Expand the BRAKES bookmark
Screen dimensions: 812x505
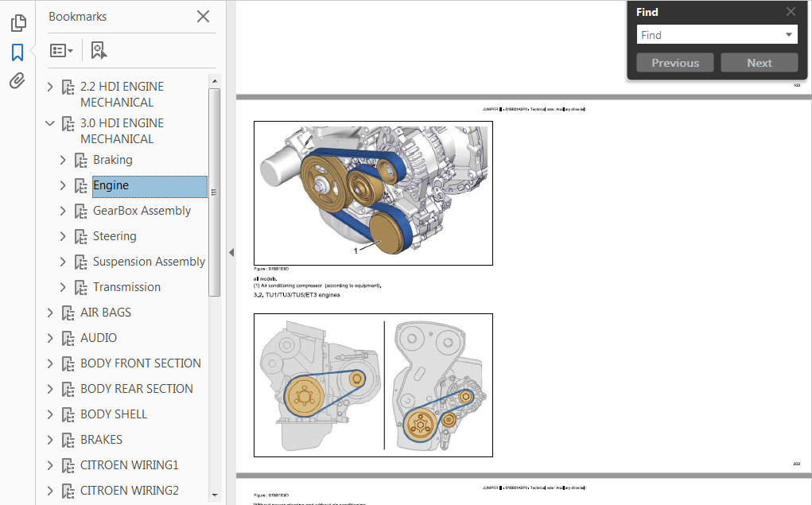(x=50, y=440)
